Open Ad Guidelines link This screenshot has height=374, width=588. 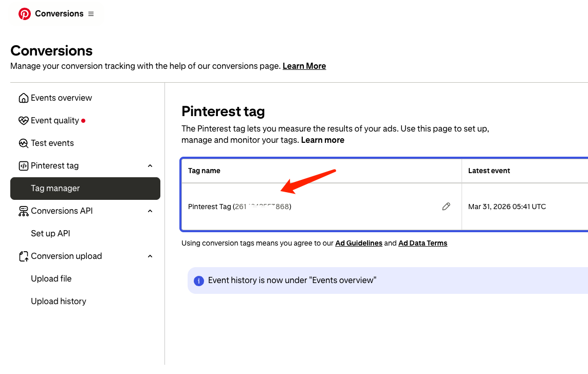[358, 243]
